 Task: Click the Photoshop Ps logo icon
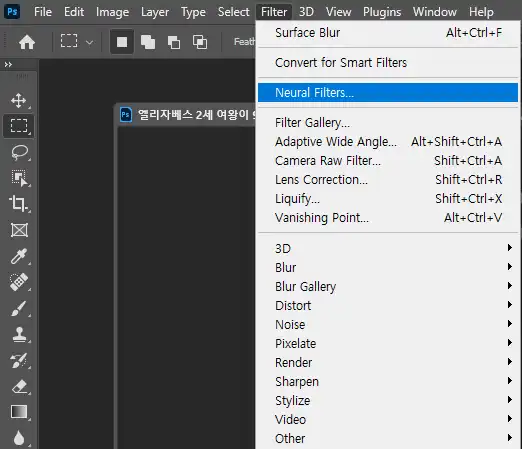[x=12, y=12]
